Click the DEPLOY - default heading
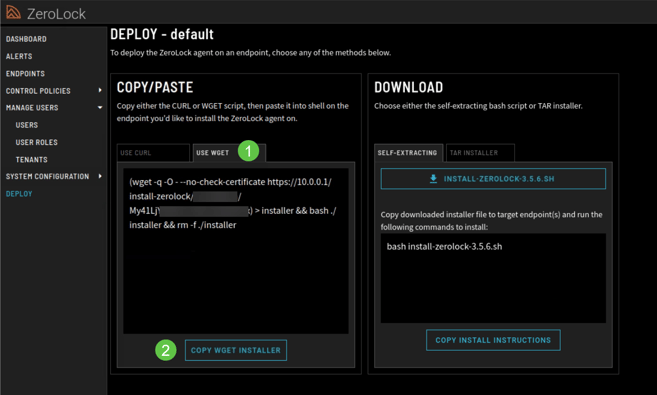657x395 pixels. click(162, 34)
